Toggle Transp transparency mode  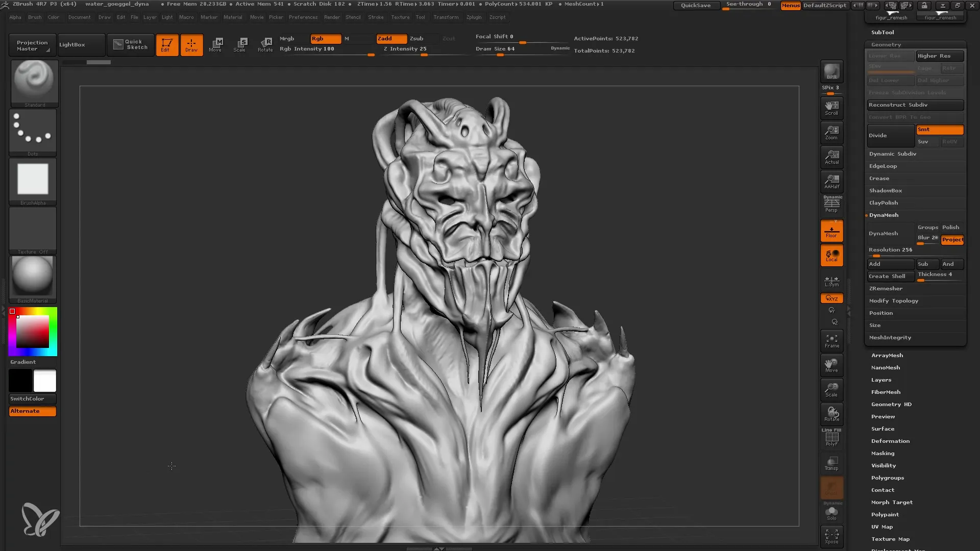click(831, 463)
